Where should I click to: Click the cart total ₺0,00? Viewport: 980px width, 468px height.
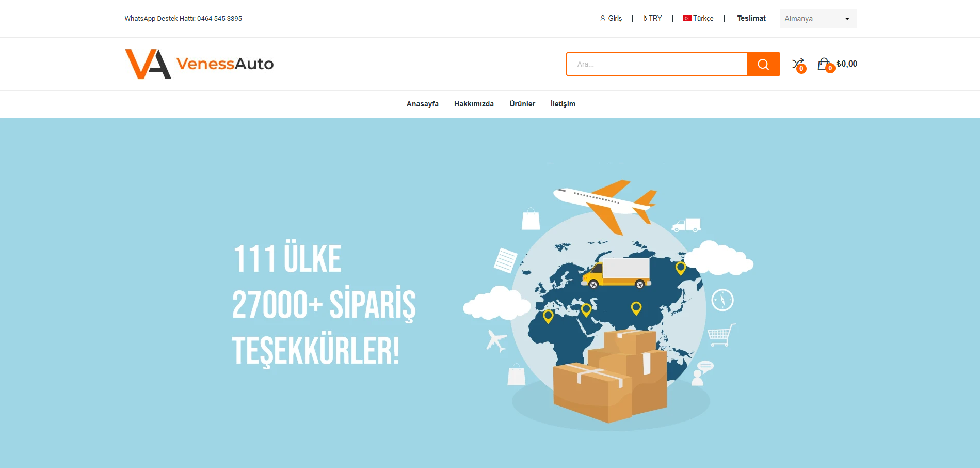coord(847,64)
